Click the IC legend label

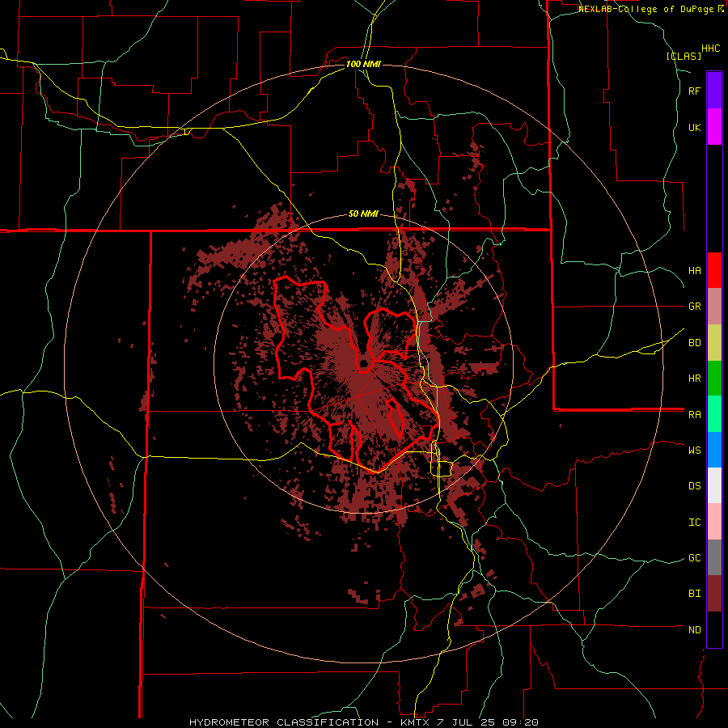coord(695,523)
